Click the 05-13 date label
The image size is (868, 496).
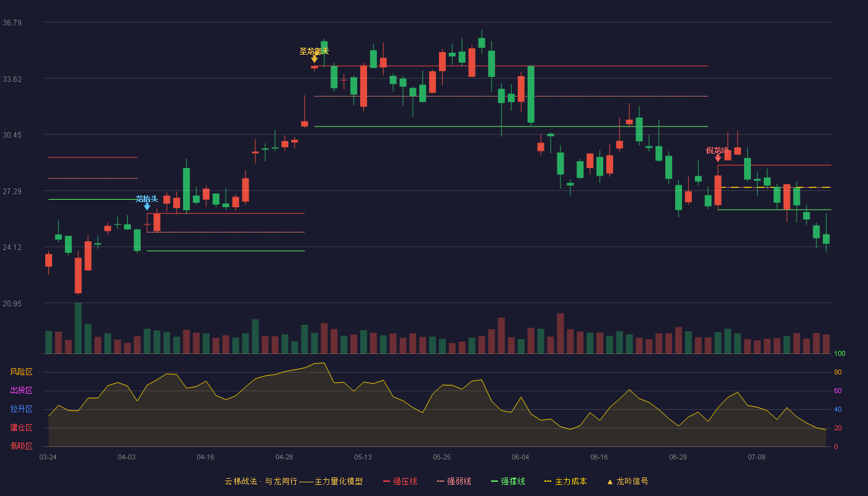coord(363,457)
